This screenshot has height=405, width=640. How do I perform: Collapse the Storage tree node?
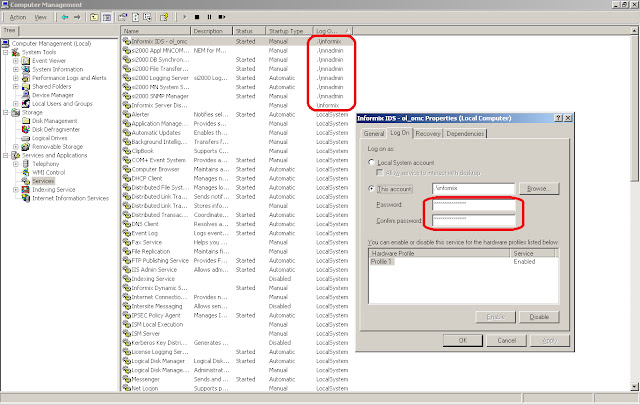click(x=6, y=112)
